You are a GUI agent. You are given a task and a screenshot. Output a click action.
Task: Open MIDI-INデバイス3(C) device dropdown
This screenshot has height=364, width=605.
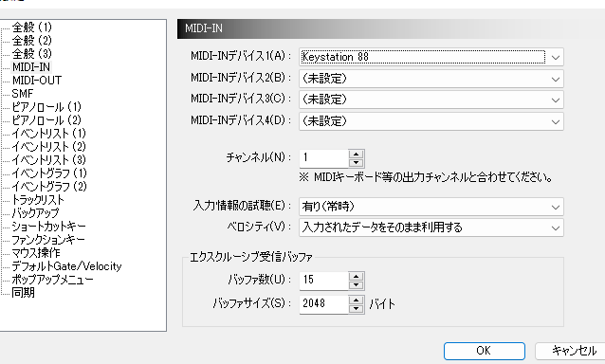tap(431, 100)
